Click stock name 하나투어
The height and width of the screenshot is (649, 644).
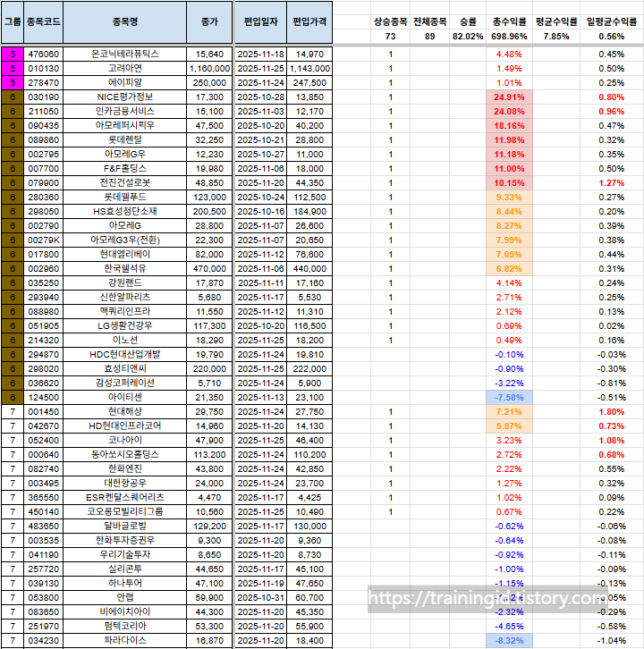coord(124,584)
